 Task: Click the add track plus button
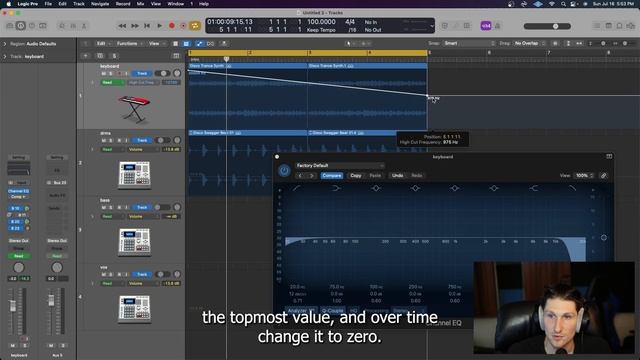pyautogui.click(x=86, y=56)
